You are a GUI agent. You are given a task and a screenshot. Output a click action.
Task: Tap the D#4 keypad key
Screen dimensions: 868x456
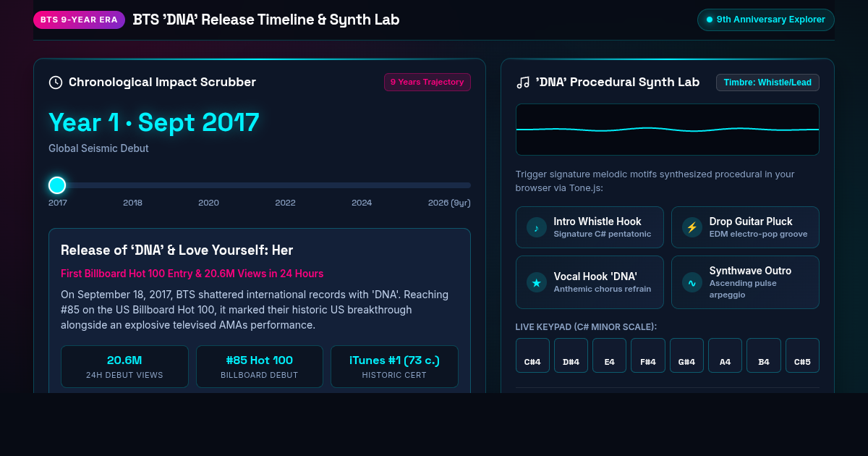coord(571,355)
